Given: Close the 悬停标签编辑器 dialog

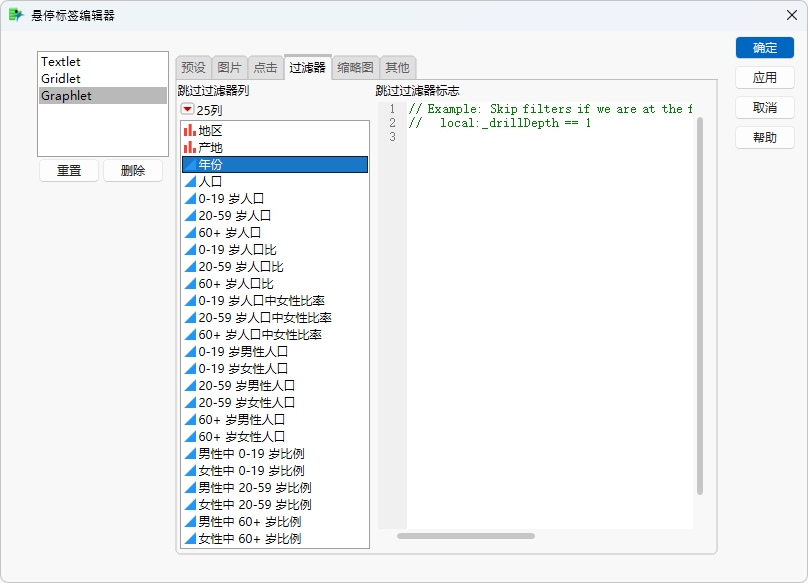Looking at the screenshot, I should point(792,15).
